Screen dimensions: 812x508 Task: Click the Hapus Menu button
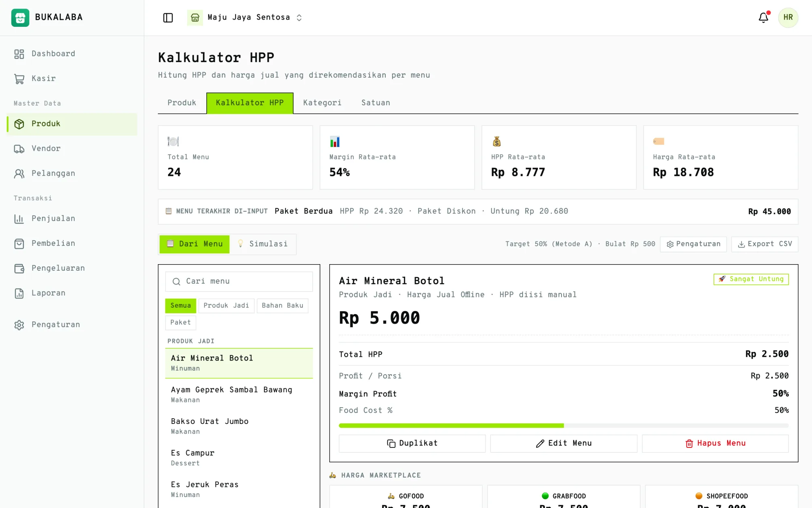click(715, 443)
